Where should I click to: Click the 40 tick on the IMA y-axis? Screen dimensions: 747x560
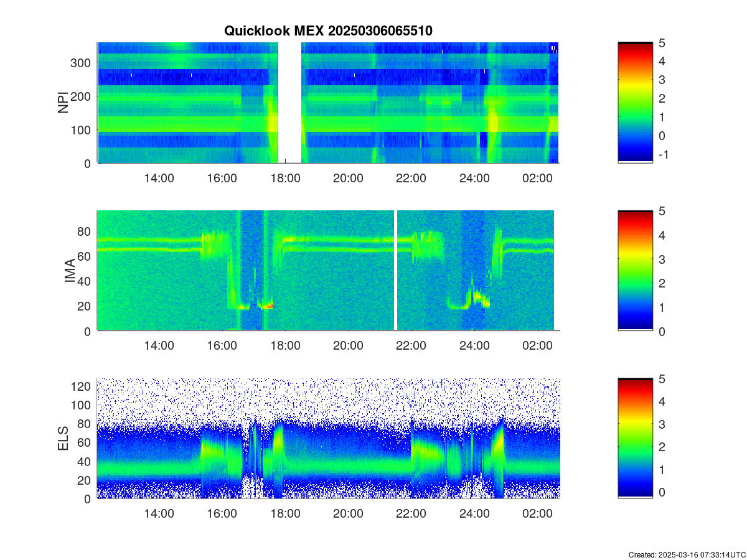click(85, 281)
